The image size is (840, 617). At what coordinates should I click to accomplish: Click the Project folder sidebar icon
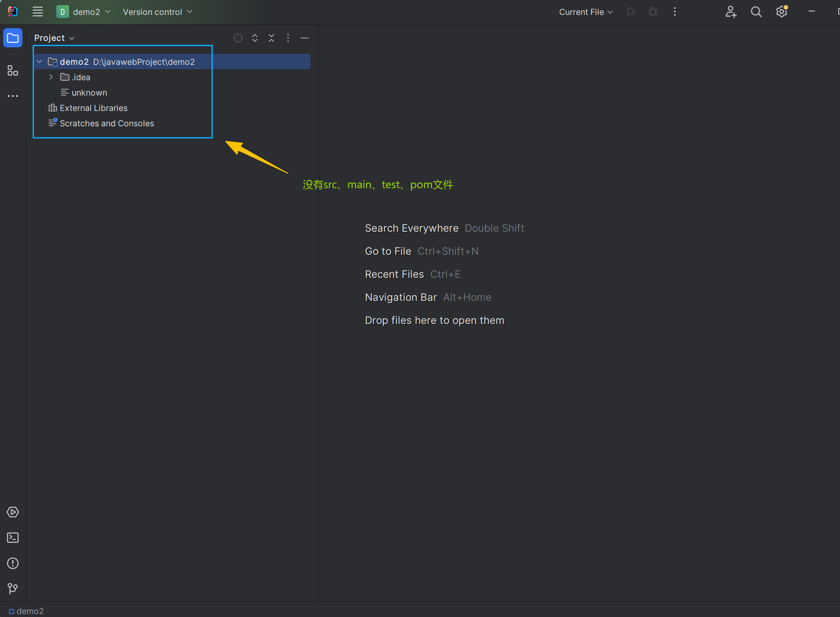(x=13, y=38)
